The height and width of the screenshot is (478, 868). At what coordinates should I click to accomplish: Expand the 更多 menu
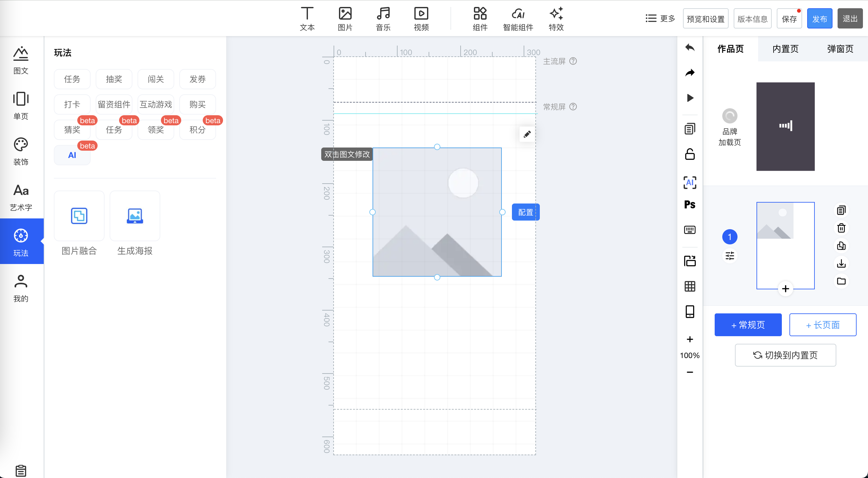coord(661,18)
